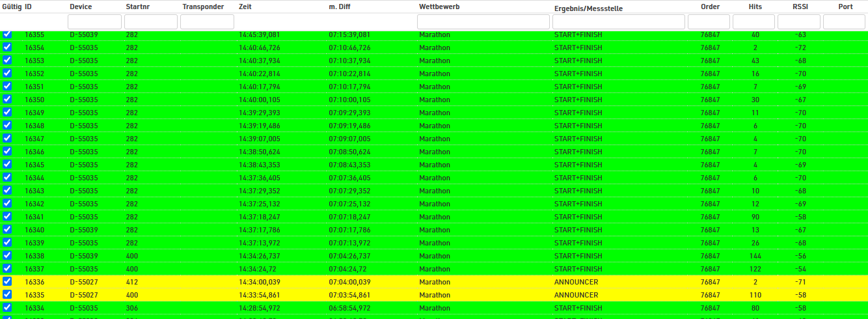The height and width of the screenshot is (319, 868).
Task: Uncheck the Gültig checkbox for ID 16336
Action: pyautogui.click(x=7, y=282)
